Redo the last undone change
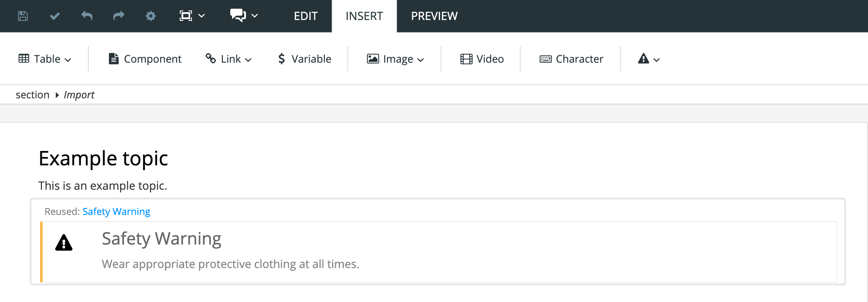Image resolution: width=868 pixels, height=302 pixels. 119,16
